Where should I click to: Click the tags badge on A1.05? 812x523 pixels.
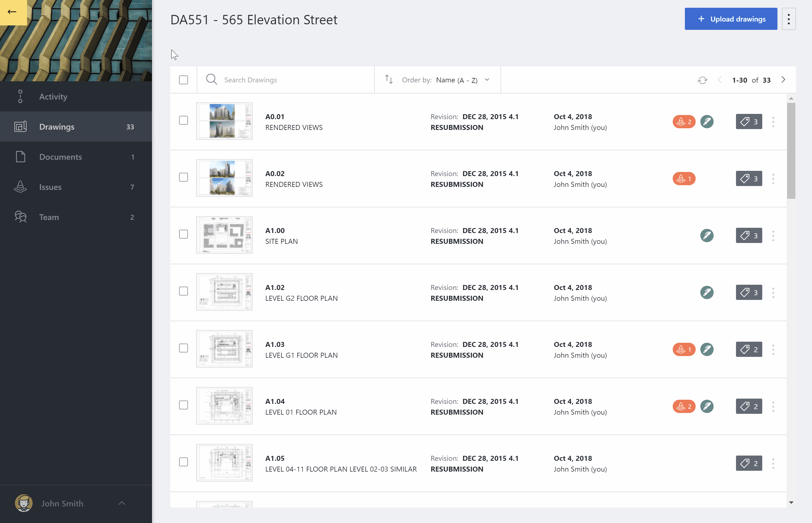tap(749, 463)
